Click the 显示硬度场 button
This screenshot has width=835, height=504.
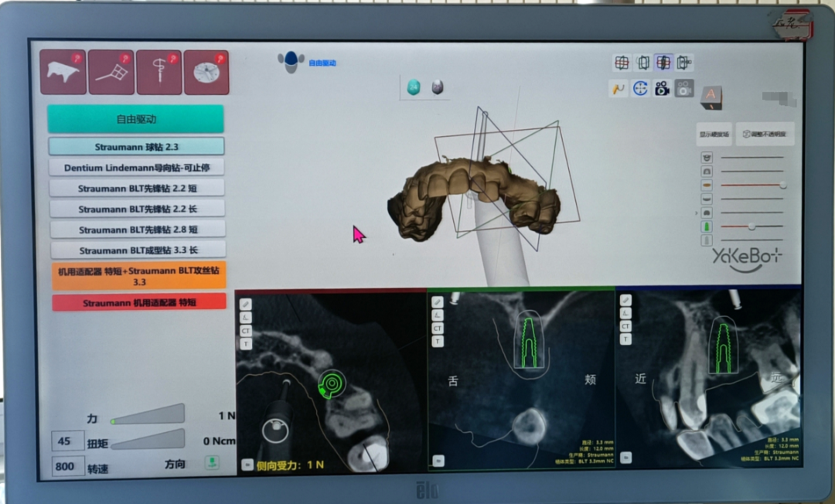[714, 134]
